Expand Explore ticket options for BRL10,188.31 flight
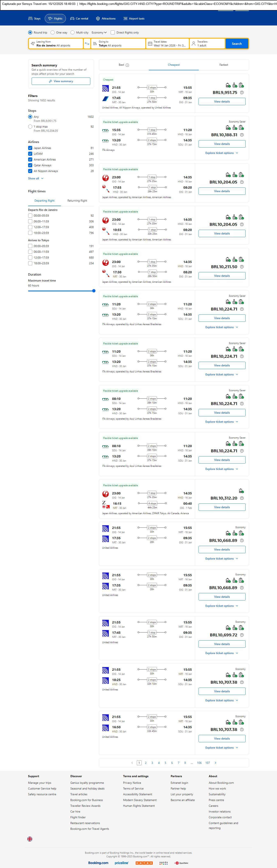Screen dimensions: 277x868 [x=222, y=153]
